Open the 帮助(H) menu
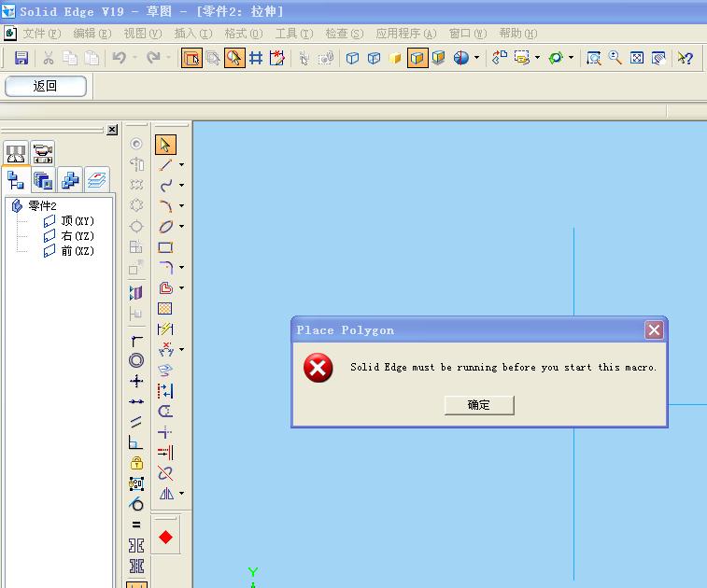 (518, 34)
